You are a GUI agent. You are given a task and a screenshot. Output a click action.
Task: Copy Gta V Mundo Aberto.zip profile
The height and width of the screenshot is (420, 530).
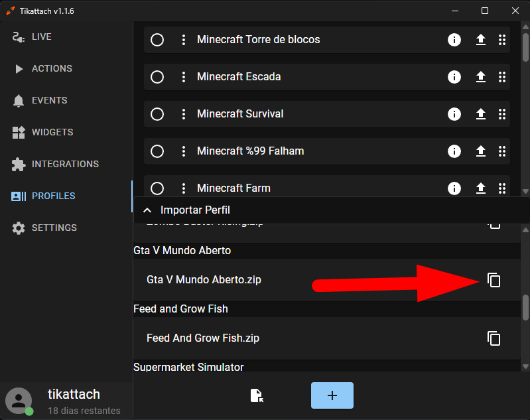pyautogui.click(x=494, y=280)
